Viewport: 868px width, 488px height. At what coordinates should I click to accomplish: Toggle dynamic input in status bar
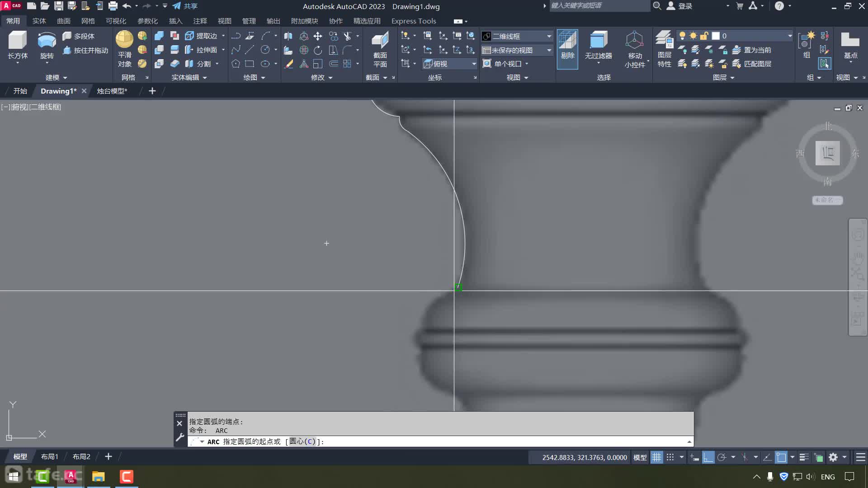pyautogui.click(x=695, y=457)
